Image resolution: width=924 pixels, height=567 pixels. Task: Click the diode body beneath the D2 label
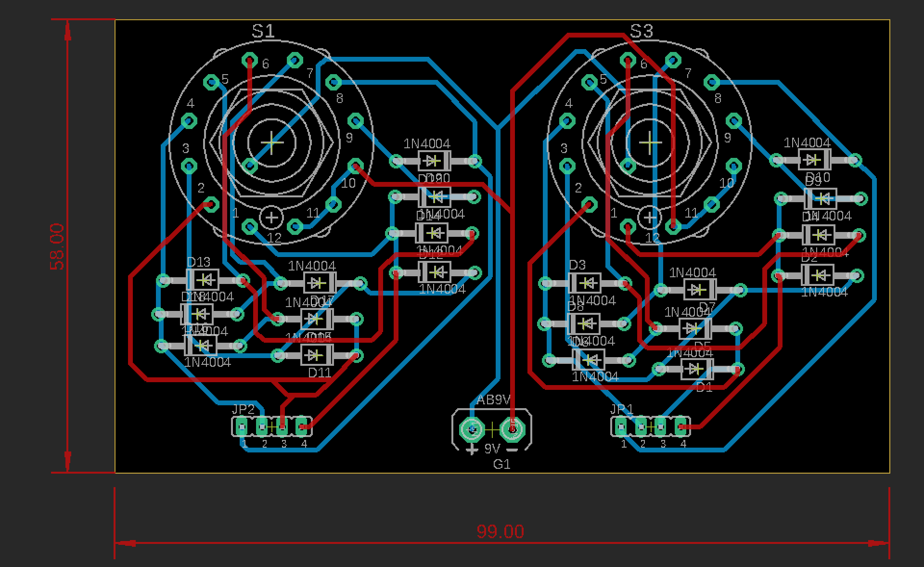[817, 275]
